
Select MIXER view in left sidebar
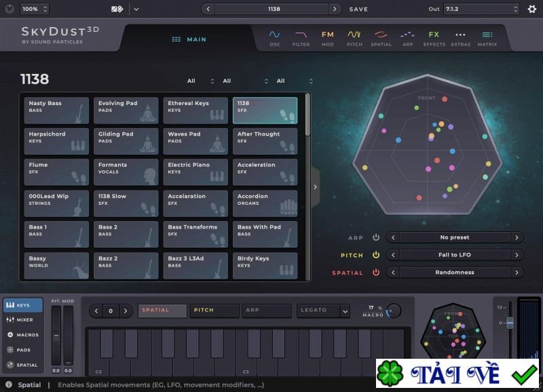tap(23, 319)
